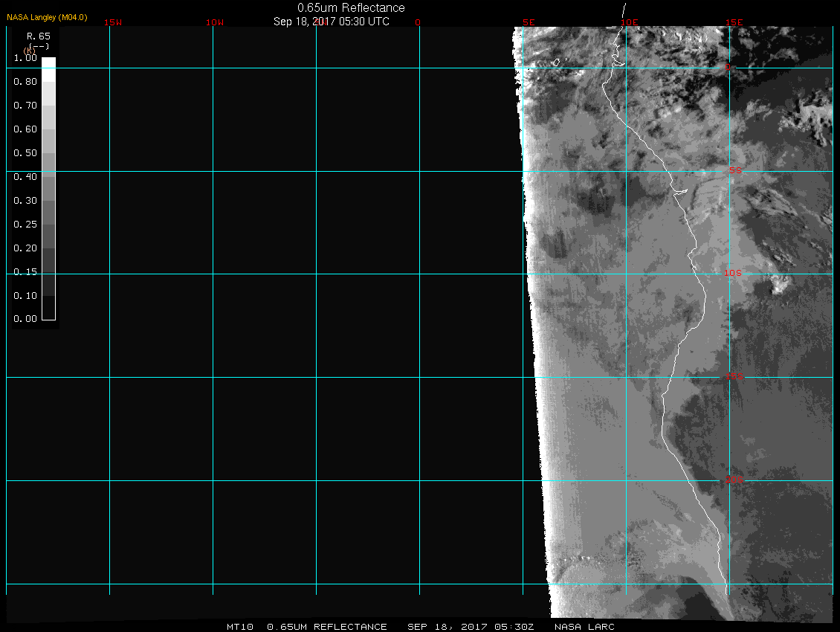Image resolution: width=840 pixels, height=632 pixels.
Task: Click the "0.65um Reflectance" title
Action: (351, 7)
